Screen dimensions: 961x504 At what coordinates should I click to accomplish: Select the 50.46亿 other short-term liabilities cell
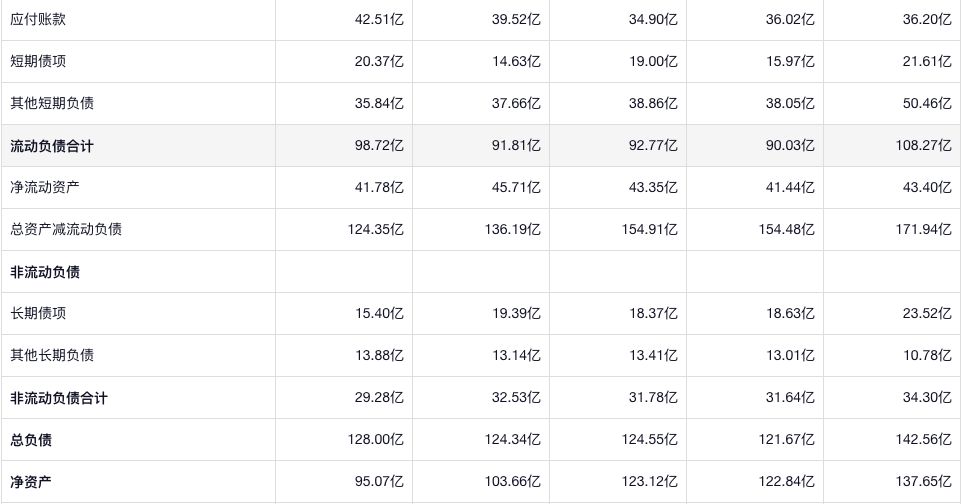tap(927, 103)
